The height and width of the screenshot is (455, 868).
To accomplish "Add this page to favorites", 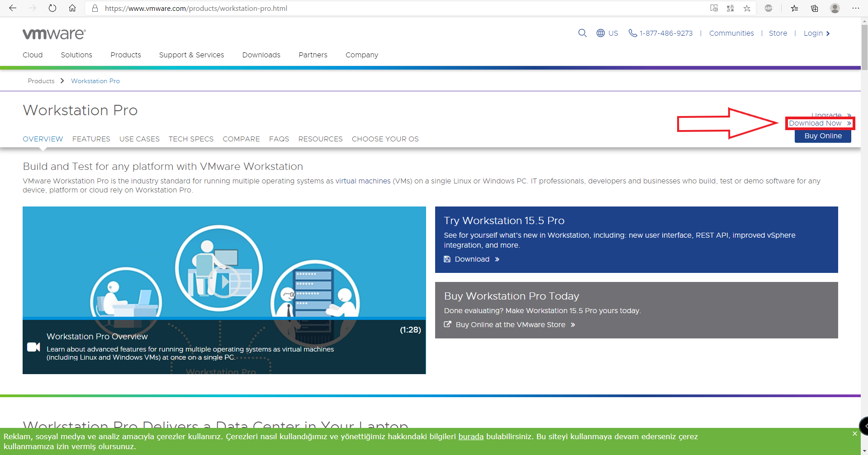I will pyautogui.click(x=747, y=8).
